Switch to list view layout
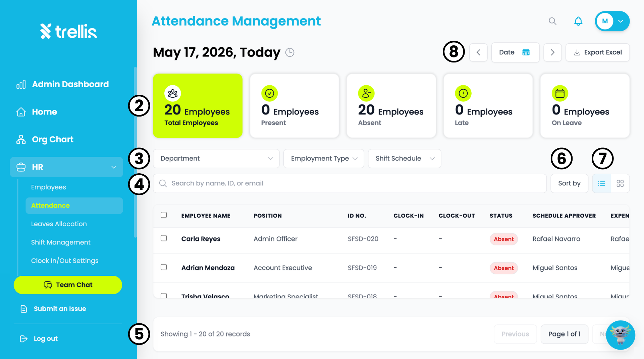Image resolution: width=644 pixels, height=359 pixels. click(602, 183)
